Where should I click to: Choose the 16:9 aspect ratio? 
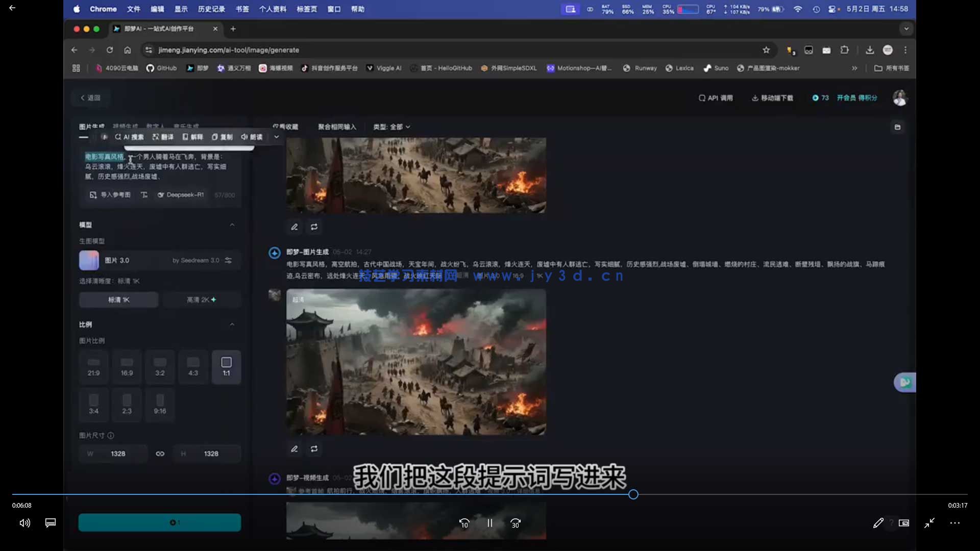(127, 367)
